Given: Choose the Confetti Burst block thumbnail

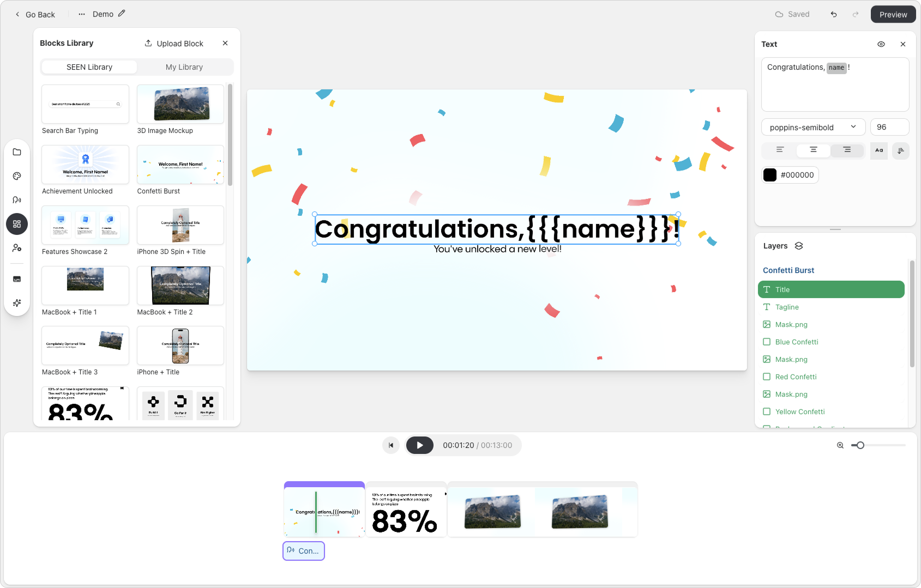Looking at the screenshot, I should [180, 165].
